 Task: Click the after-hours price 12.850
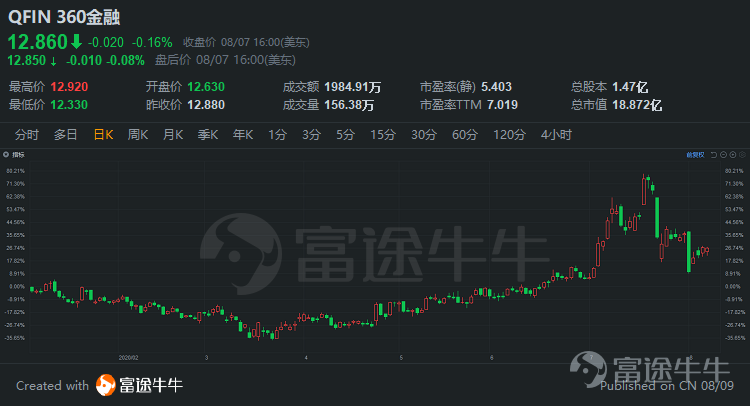coord(26,60)
